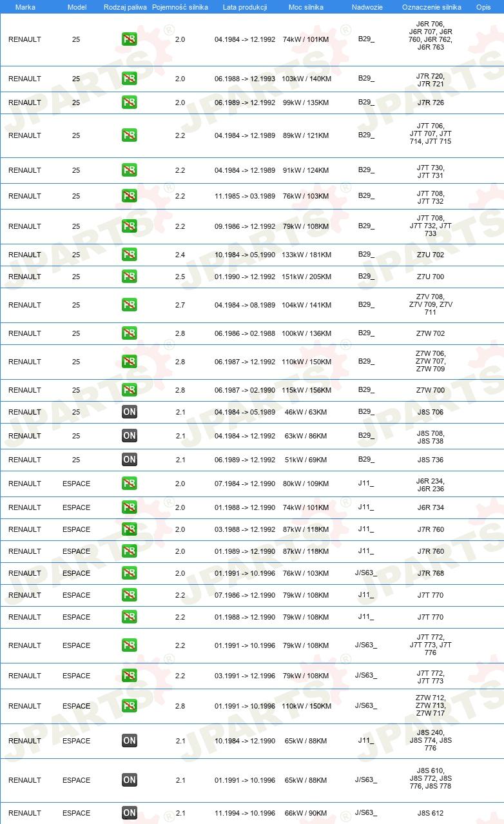Viewport: 504px width, 824px height.
Task: Click production dates 11.1994 -> 10.1996
Action: [245, 813]
